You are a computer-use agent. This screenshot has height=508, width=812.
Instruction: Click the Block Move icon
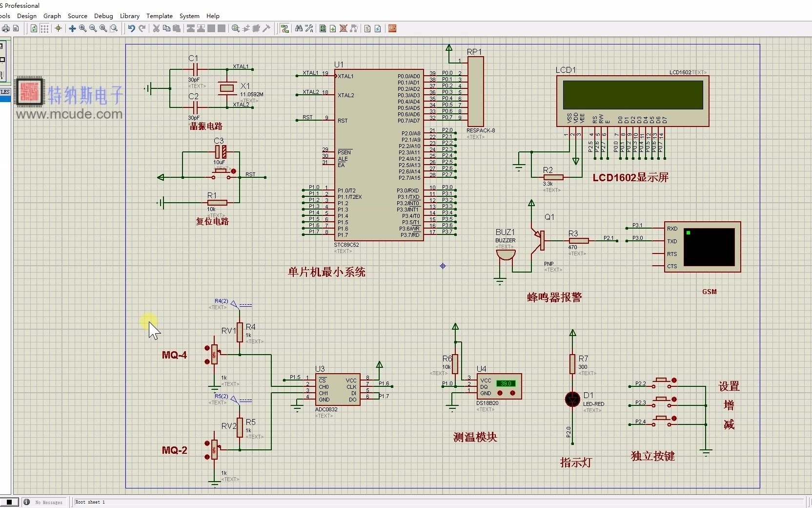201,28
